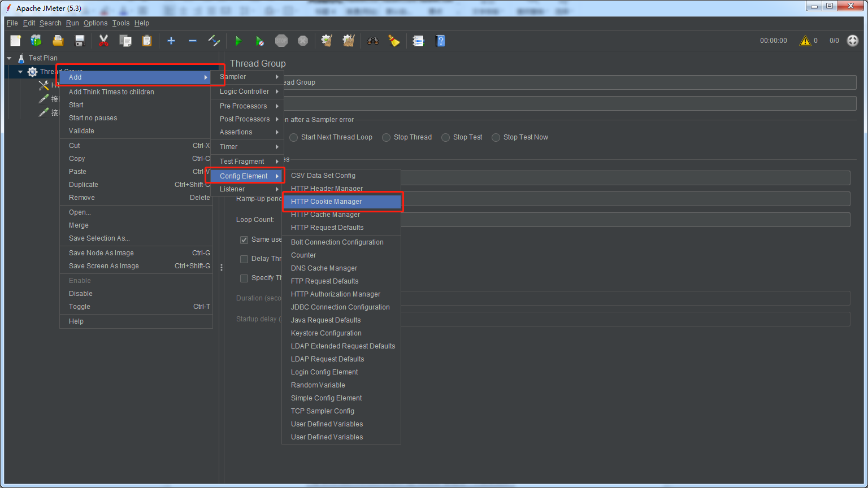Viewport: 868px width, 488px height.
Task: Select the Start no pauses icon
Action: click(259, 40)
